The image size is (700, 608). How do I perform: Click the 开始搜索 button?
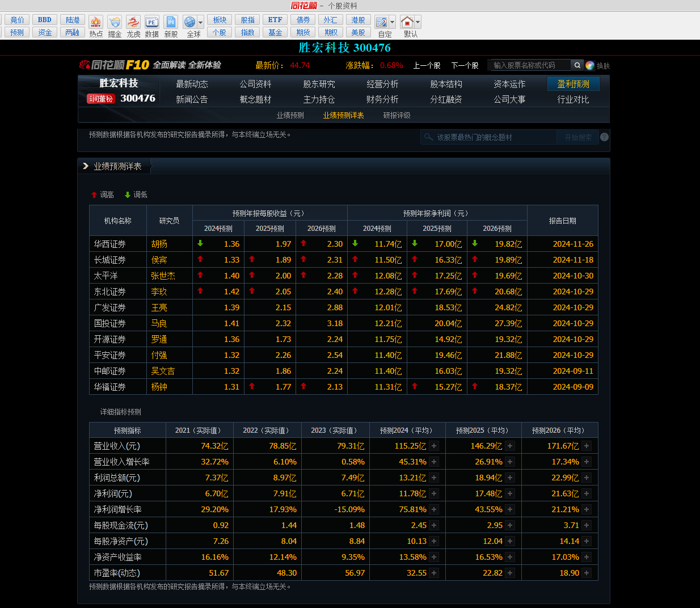coord(578,137)
